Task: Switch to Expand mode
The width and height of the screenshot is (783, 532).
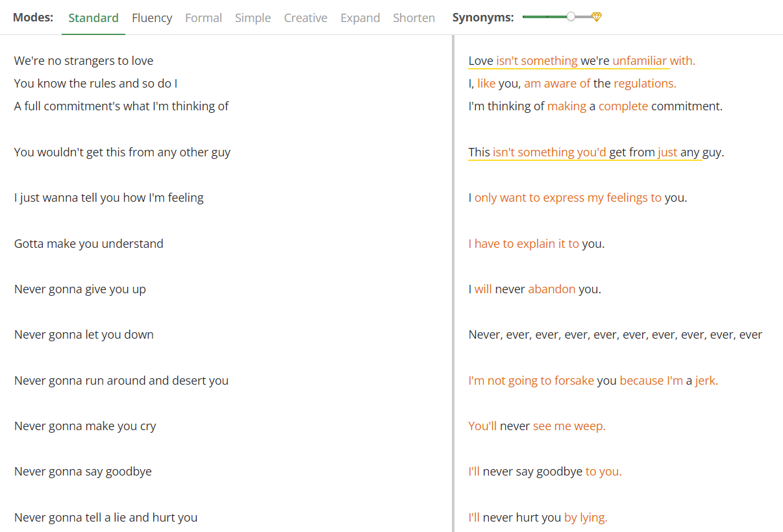Action: [x=360, y=18]
